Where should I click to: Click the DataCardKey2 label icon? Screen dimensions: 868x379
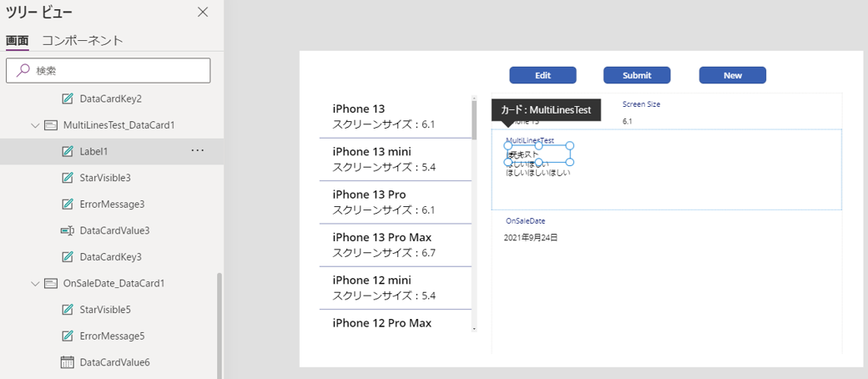tap(68, 99)
